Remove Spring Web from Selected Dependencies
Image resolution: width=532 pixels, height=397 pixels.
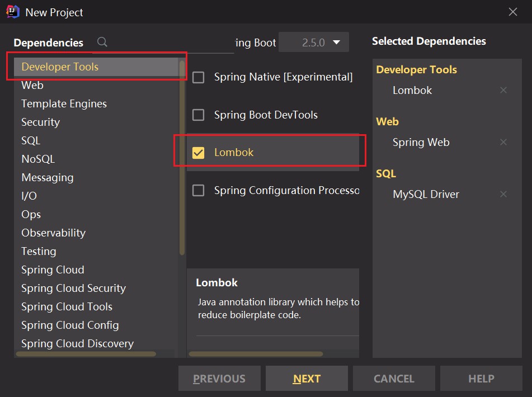(x=503, y=142)
